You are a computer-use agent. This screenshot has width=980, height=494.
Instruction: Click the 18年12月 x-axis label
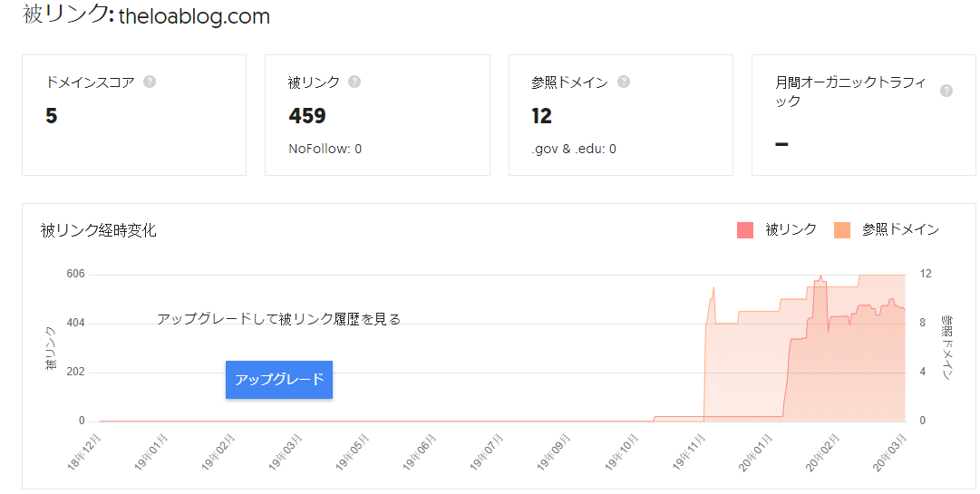pos(84,452)
